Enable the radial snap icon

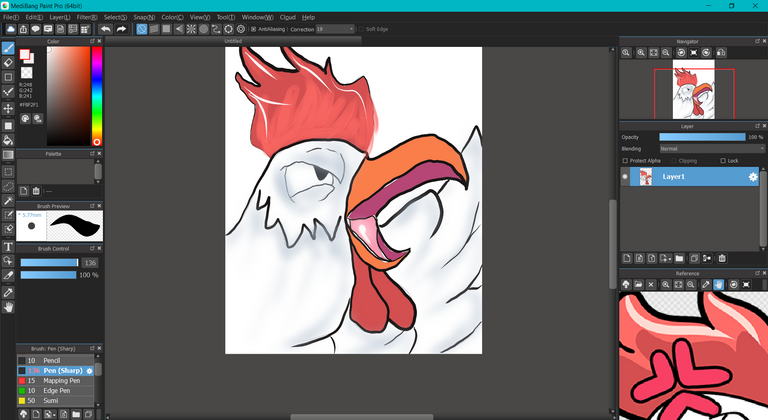(x=192, y=29)
